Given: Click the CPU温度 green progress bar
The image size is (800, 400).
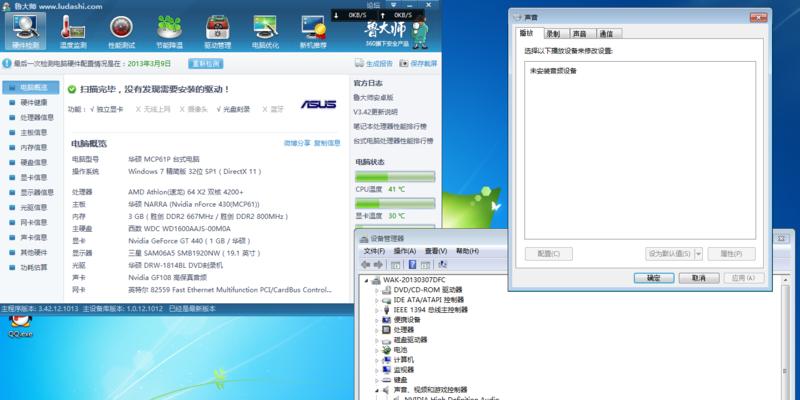Looking at the screenshot, I should 395,177.
